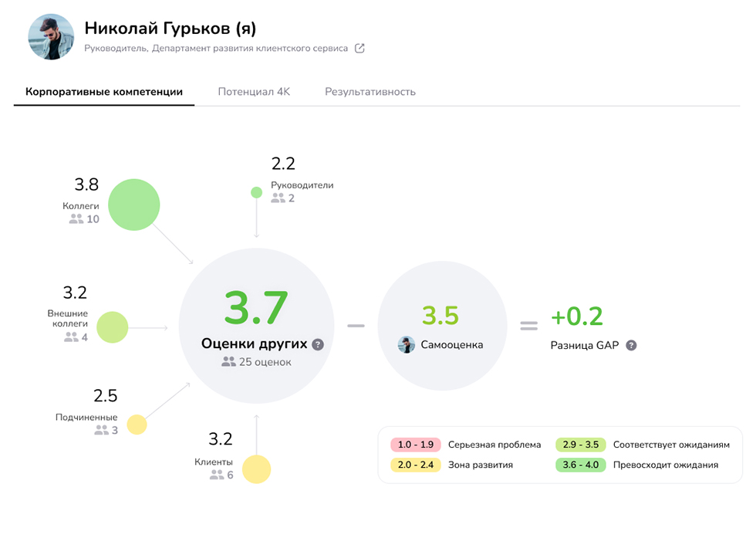
Task: Click the people icon under Руководители
Action: pos(278,198)
